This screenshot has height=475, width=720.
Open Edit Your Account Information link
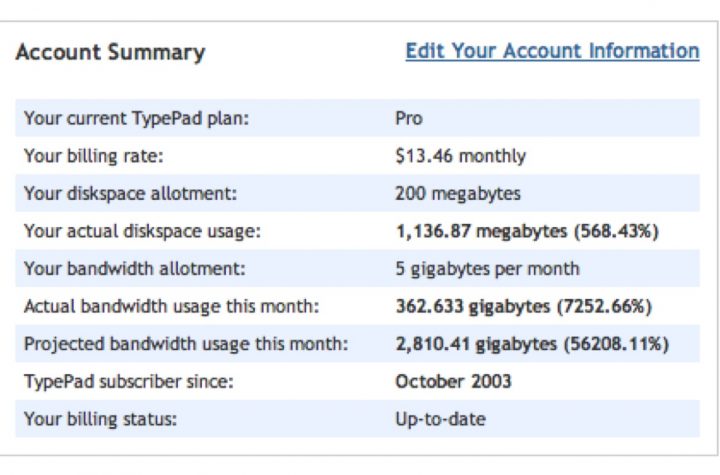tap(552, 51)
